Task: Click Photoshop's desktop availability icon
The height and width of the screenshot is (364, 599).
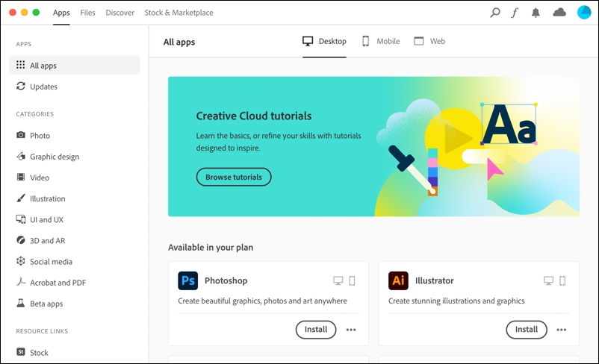Action: pos(338,280)
